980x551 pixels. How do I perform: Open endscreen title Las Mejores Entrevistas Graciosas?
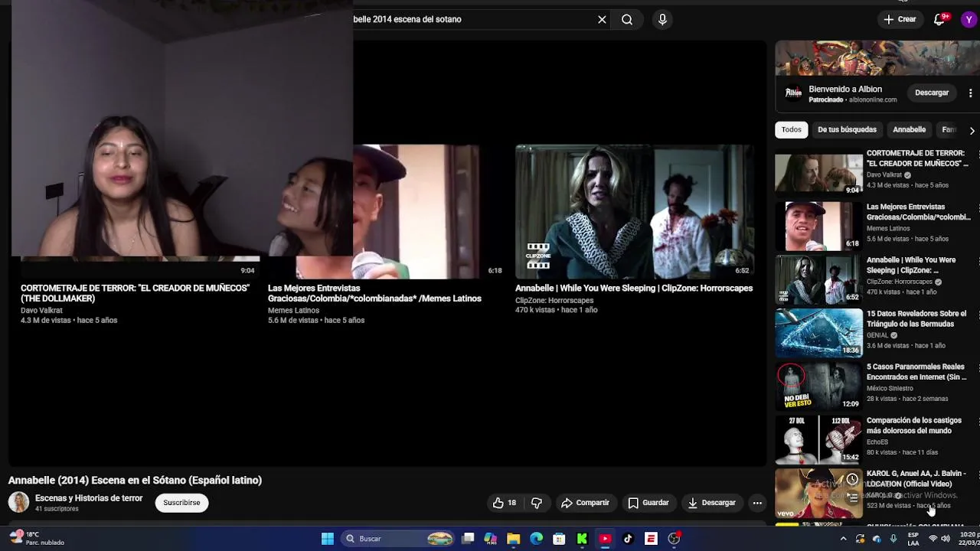tap(374, 293)
